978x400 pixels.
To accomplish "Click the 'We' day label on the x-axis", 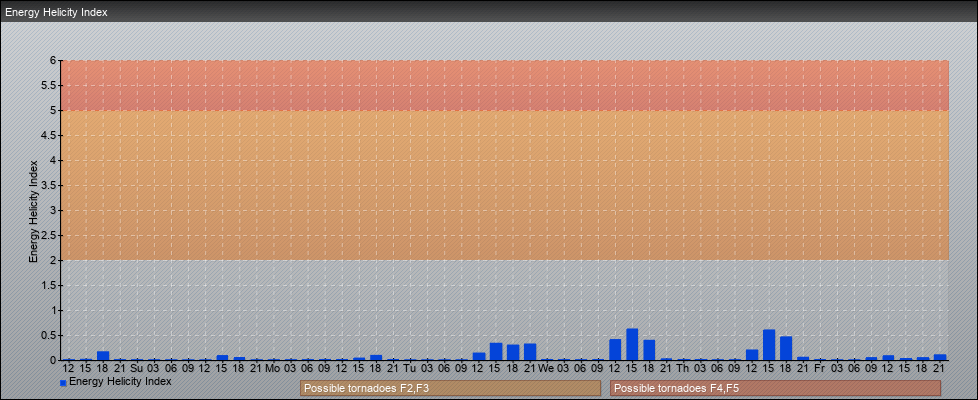I will pyautogui.click(x=546, y=369).
